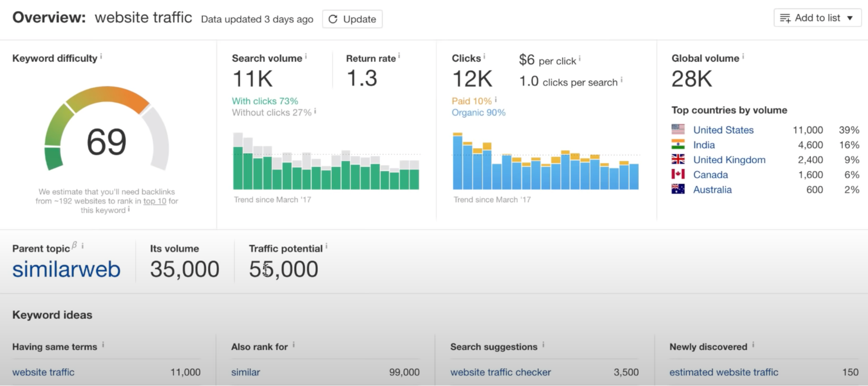868x386 pixels.
Task: Click the United States flag icon
Action: [x=678, y=129]
